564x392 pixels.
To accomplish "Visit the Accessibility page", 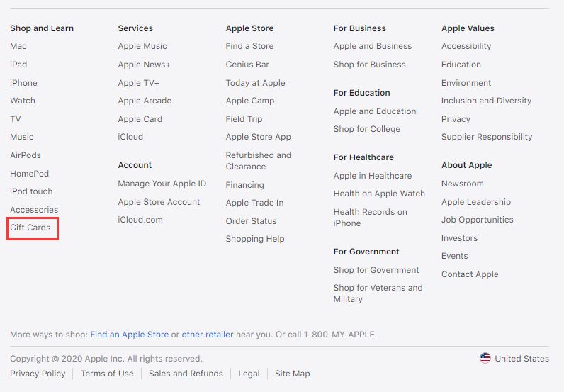I will click(x=466, y=46).
